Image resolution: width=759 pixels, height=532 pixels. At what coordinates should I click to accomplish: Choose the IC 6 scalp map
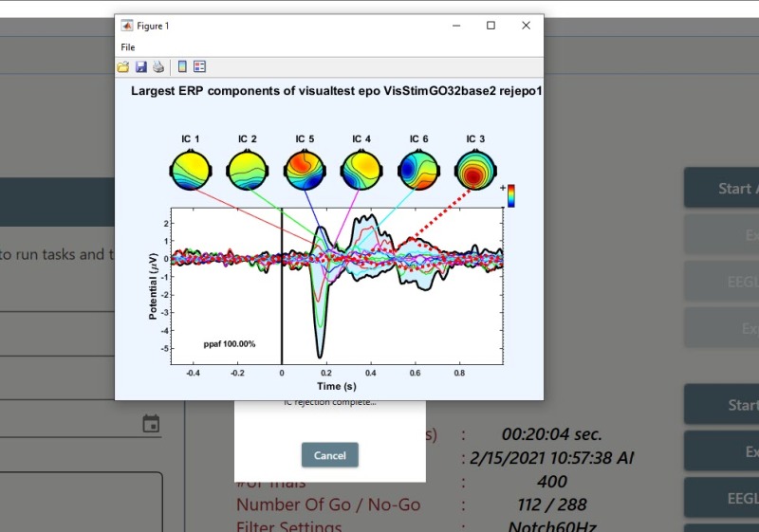tap(418, 171)
